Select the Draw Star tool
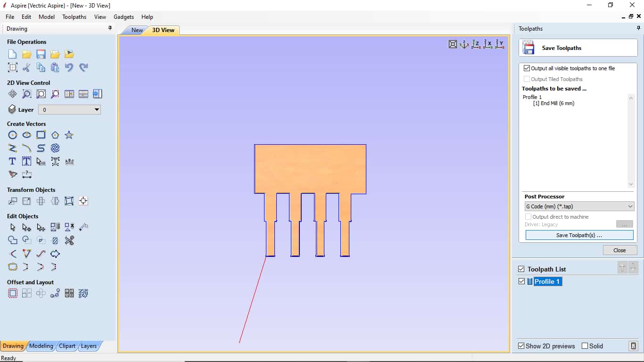The width and height of the screenshot is (644, 362). point(69,135)
